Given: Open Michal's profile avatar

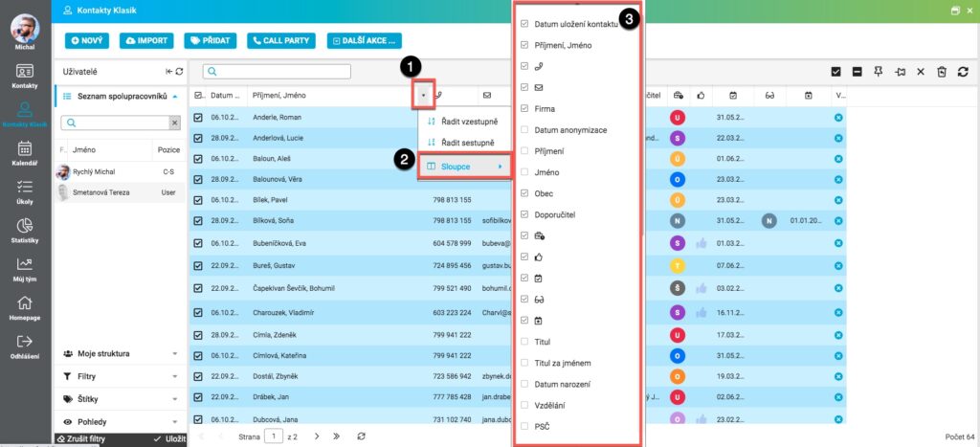Looking at the screenshot, I should (25, 28).
